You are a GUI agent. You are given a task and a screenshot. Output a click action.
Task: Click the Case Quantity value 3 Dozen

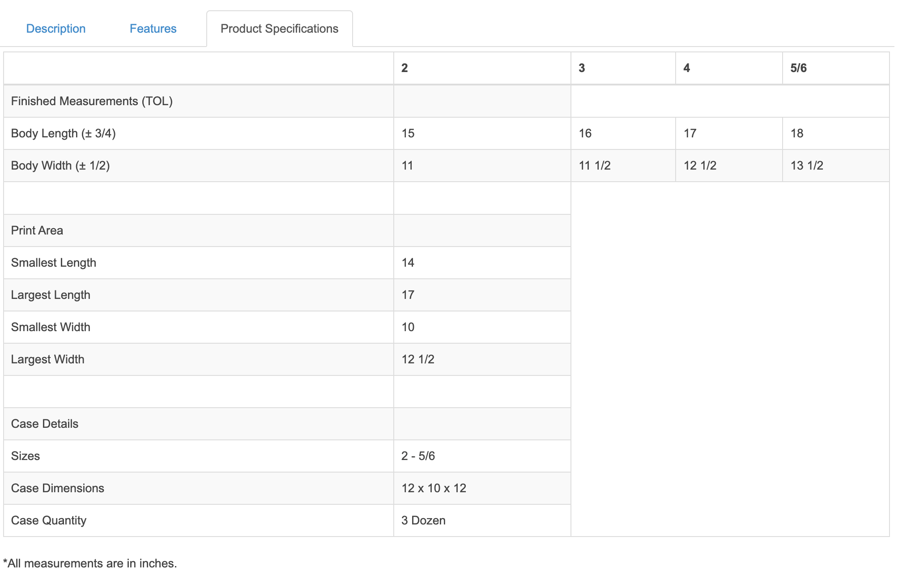[423, 520]
